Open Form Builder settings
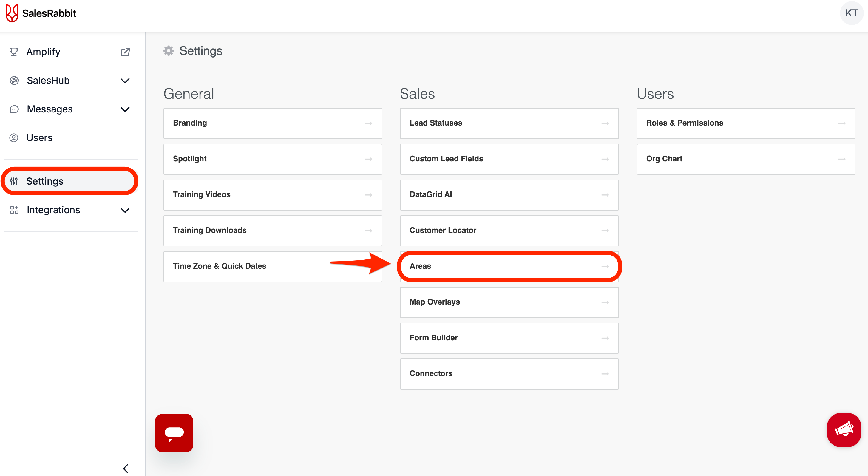Viewport: 868px width, 476px height. pos(509,338)
